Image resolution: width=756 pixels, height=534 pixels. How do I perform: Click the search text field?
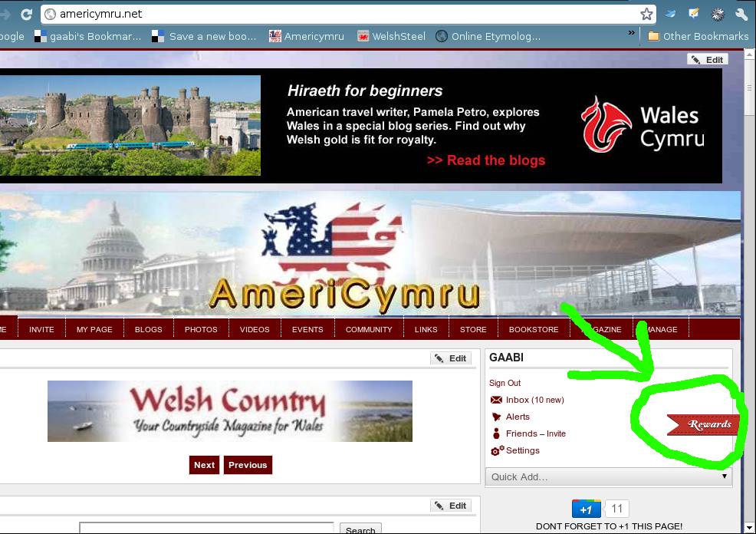tap(206, 528)
